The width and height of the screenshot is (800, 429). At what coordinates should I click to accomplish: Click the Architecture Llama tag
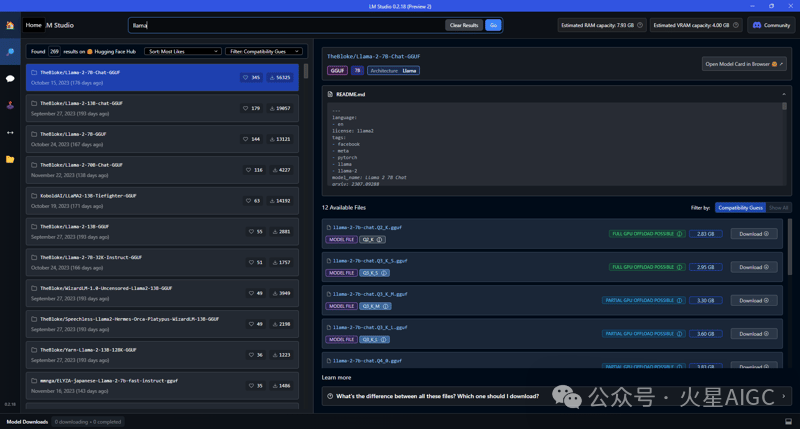393,70
